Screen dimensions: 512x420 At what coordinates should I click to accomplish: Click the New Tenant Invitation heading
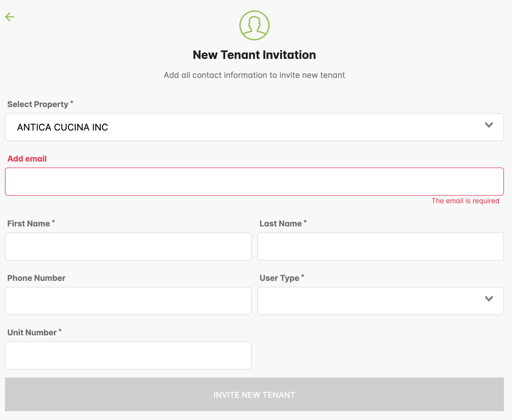tap(254, 55)
